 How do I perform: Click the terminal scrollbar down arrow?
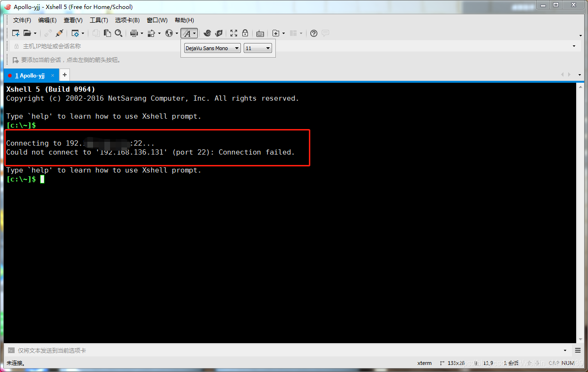[x=580, y=339]
